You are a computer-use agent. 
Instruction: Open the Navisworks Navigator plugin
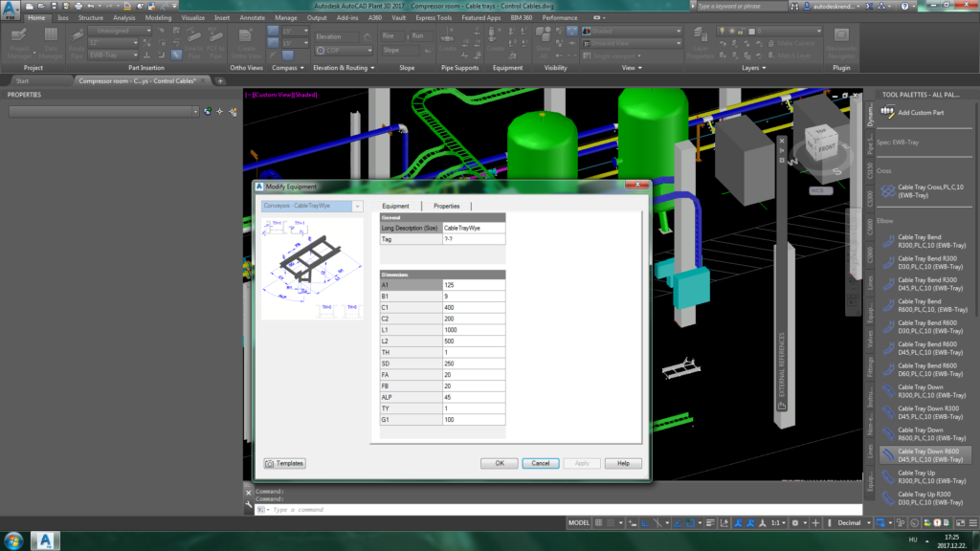coord(841,43)
